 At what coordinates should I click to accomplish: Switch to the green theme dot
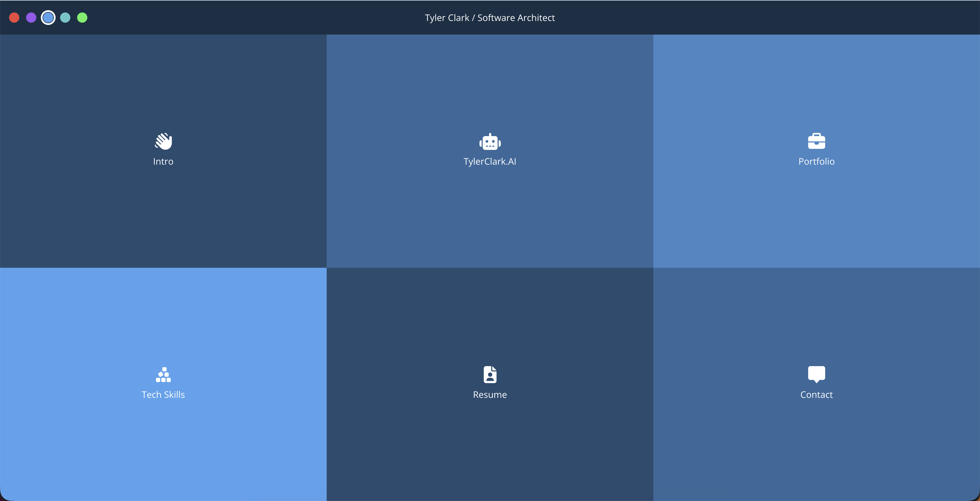[x=82, y=18]
